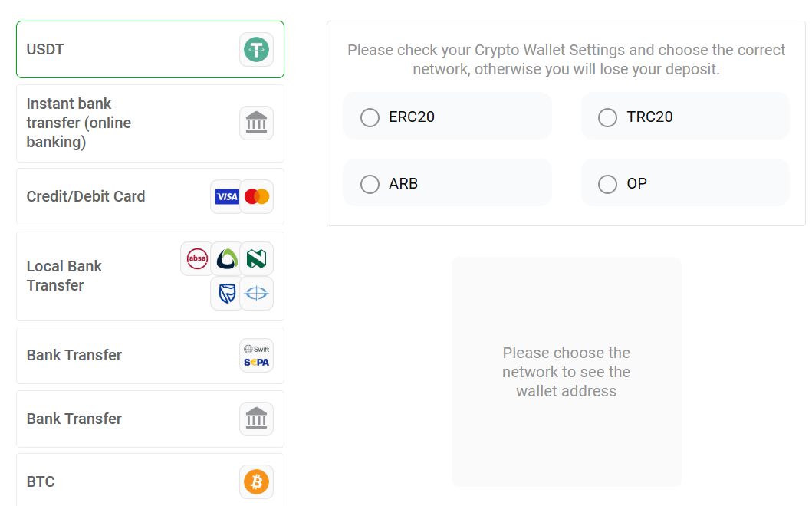Click the Visa card logo
The width and height of the screenshot is (812, 506).
[x=227, y=197]
